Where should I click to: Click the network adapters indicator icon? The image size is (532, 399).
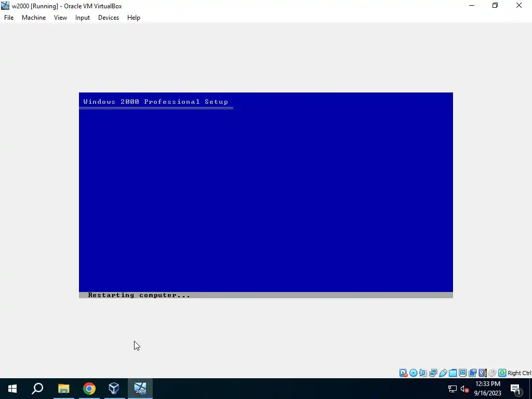pyautogui.click(x=433, y=373)
